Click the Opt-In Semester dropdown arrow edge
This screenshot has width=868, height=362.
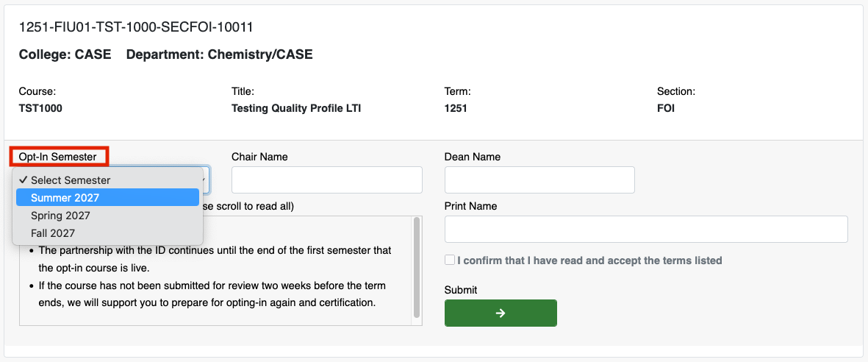tap(206, 180)
